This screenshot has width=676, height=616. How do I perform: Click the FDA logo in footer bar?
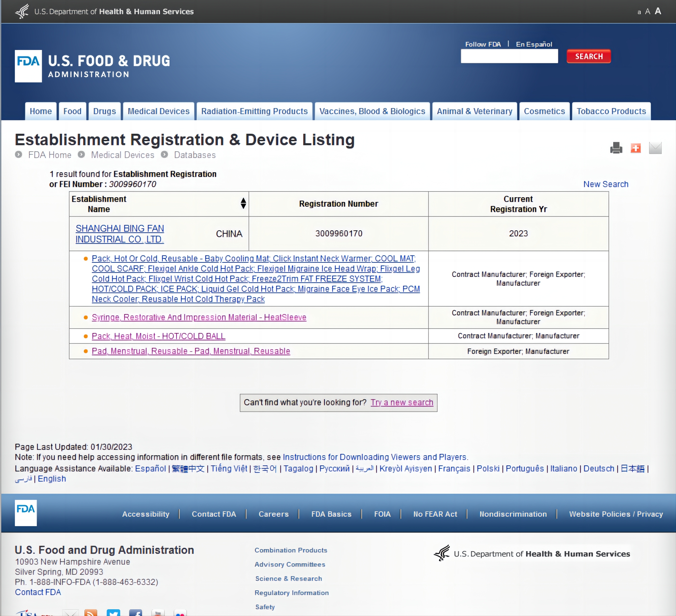point(26,513)
